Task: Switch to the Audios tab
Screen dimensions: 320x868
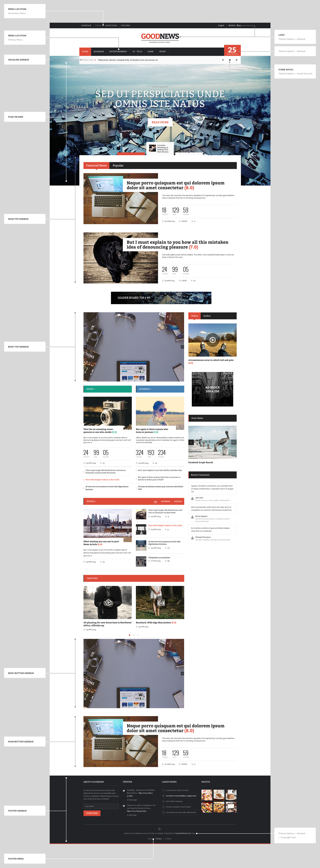Action: coord(207,316)
